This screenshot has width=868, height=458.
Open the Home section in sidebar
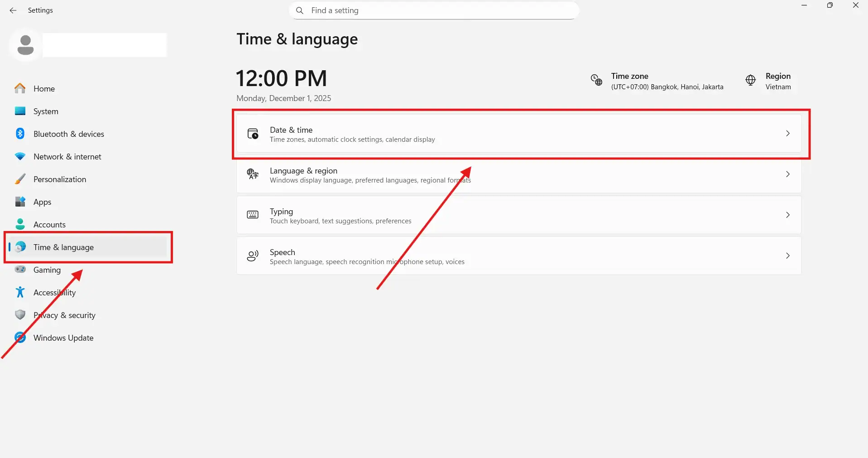pyautogui.click(x=44, y=89)
